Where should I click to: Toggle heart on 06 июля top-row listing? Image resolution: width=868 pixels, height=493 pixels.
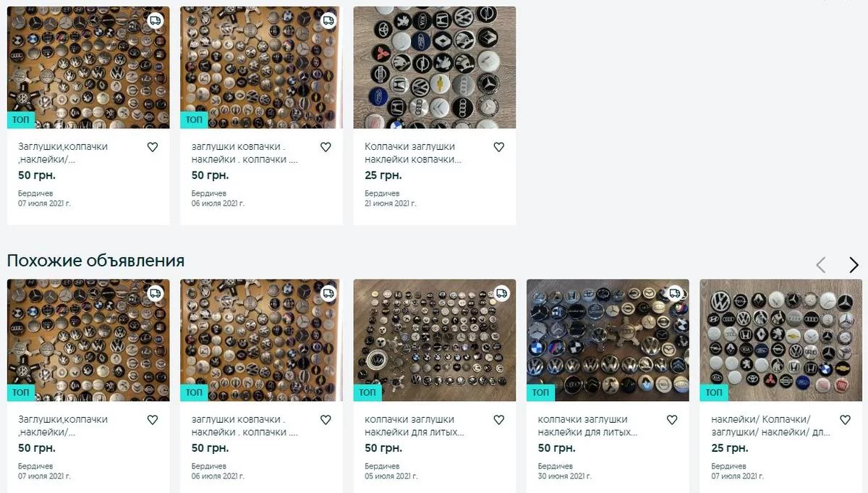325,147
